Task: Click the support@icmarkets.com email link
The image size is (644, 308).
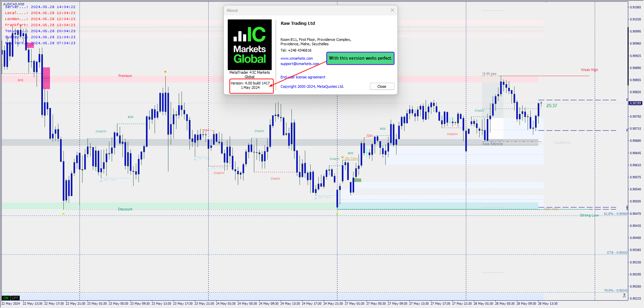Action: click(300, 64)
